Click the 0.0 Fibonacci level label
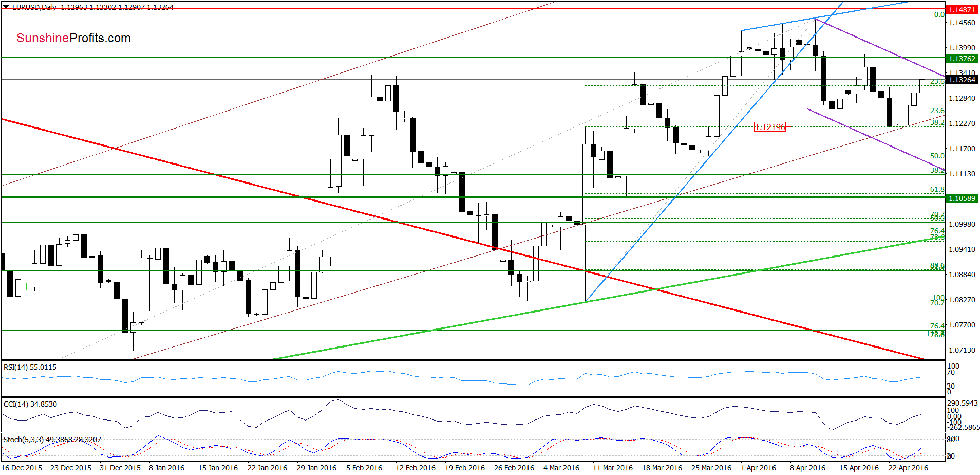980x475 pixels. point(939,14)
